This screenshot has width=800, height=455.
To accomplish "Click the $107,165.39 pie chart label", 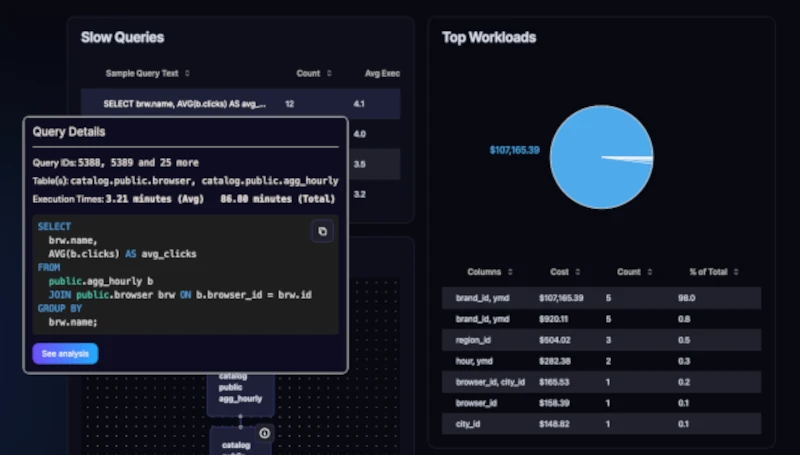I will point(514,150).
